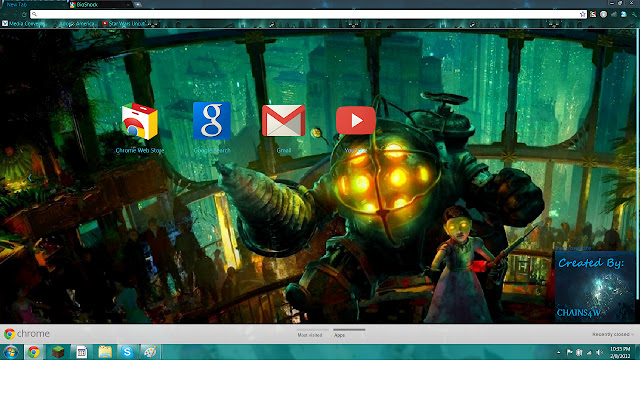Click the power battery tray icon
This screenshot has width=640, height=400.
click(x=579, y=352)
